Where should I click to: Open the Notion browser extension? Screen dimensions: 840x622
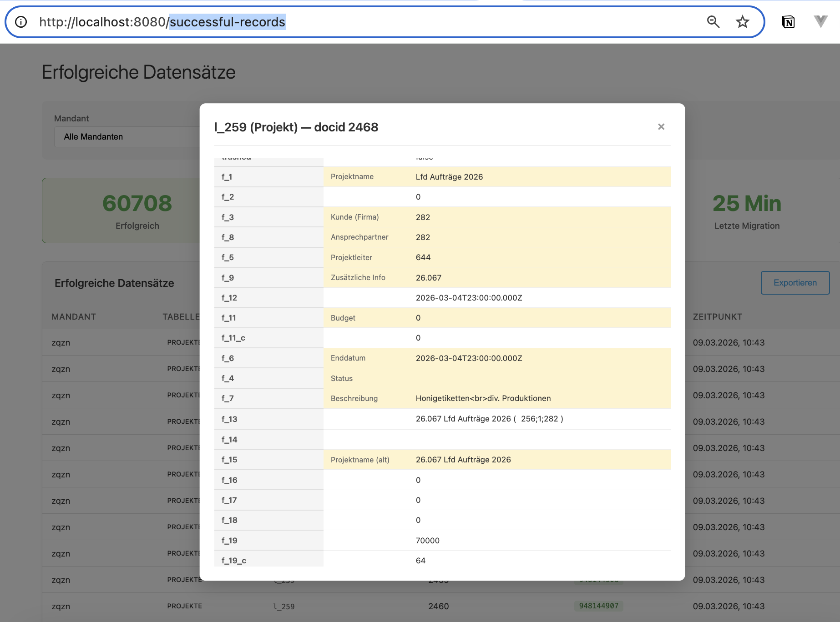pyautogui.click(x=788, y=22)
